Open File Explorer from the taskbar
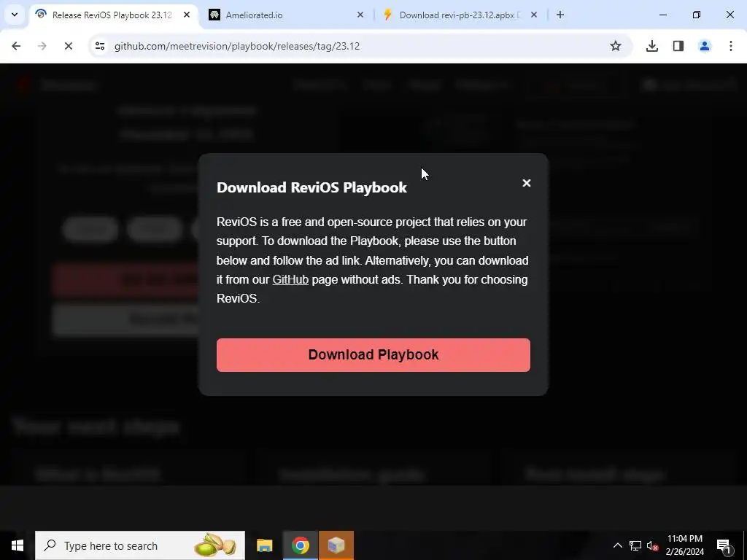747x560 pixels. (x=264, y=545)
